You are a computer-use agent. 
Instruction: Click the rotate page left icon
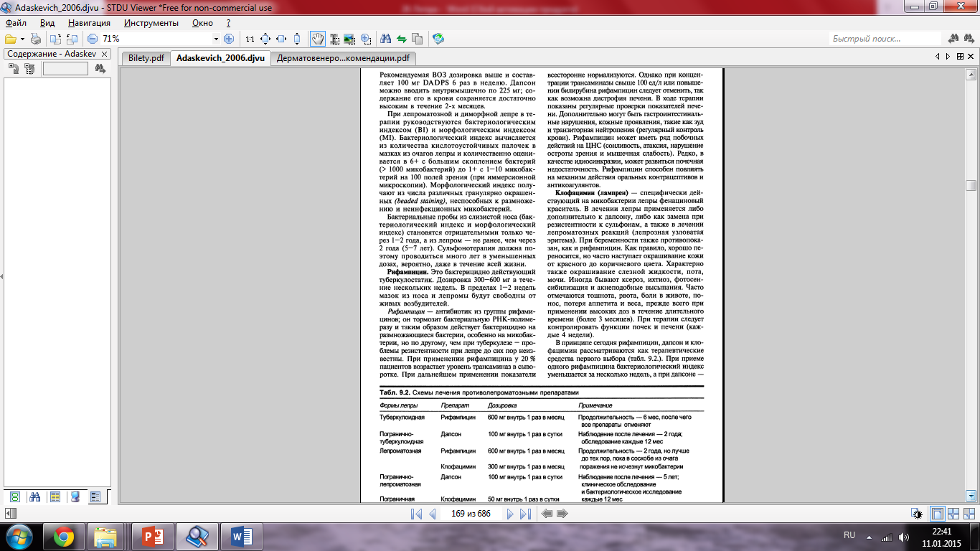pyautogui.click(x=56, y=39)
